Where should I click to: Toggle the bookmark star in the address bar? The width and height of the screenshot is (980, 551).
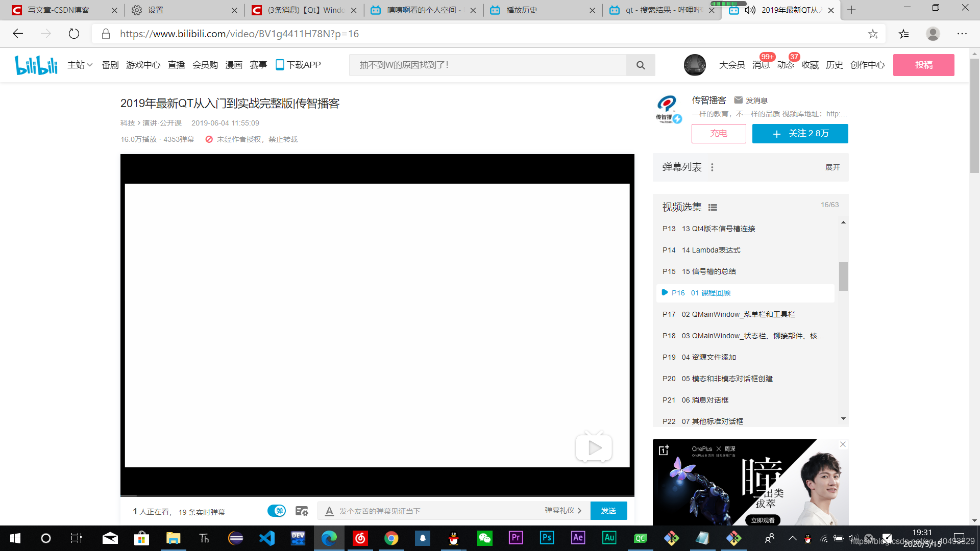point(873,34)
